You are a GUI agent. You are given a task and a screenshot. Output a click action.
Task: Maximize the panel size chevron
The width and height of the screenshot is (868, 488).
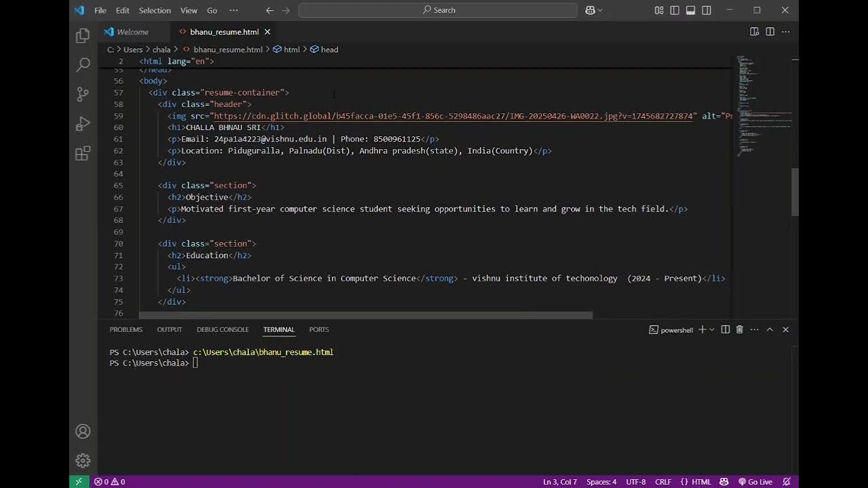(x=770, y=329)
